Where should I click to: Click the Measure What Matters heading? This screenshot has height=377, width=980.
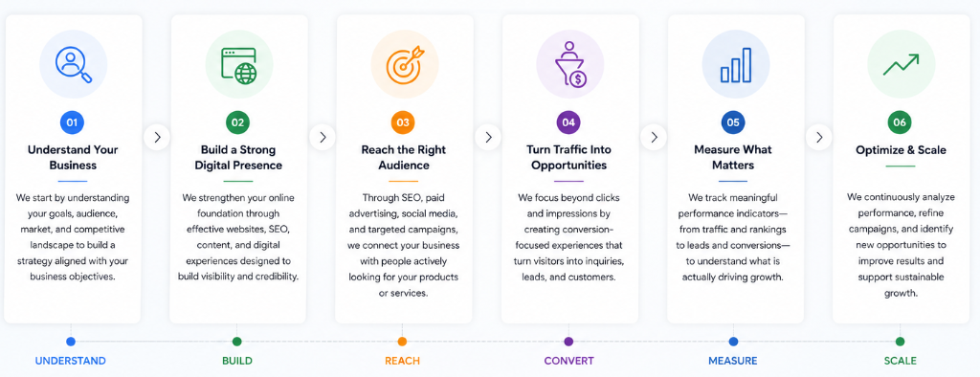[x=733, y=158]
